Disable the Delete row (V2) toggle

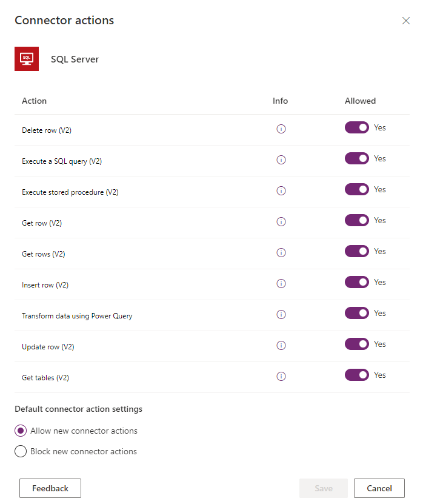pyautogui.click(x=357, y=128)
